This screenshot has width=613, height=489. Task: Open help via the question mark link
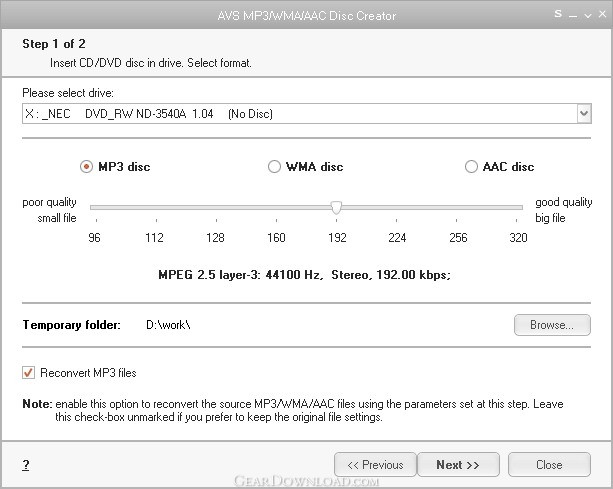26,465
